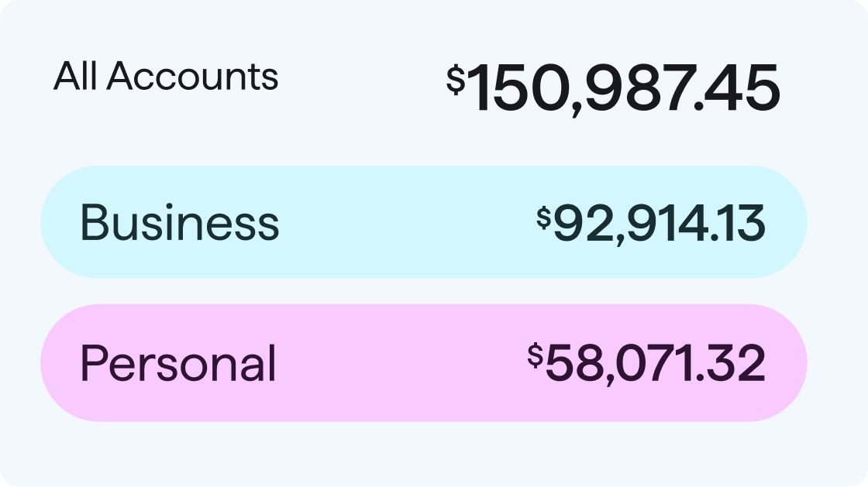The width and height of the screenshot is (868, 487).
Task: Collapse the All Accounts summary
Action: [166, 77]
